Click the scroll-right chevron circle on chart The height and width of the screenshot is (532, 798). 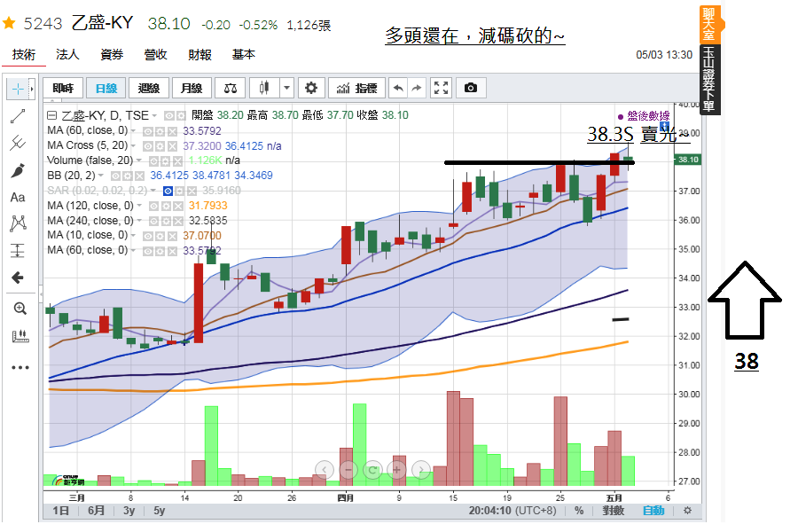tap(421, 469)
